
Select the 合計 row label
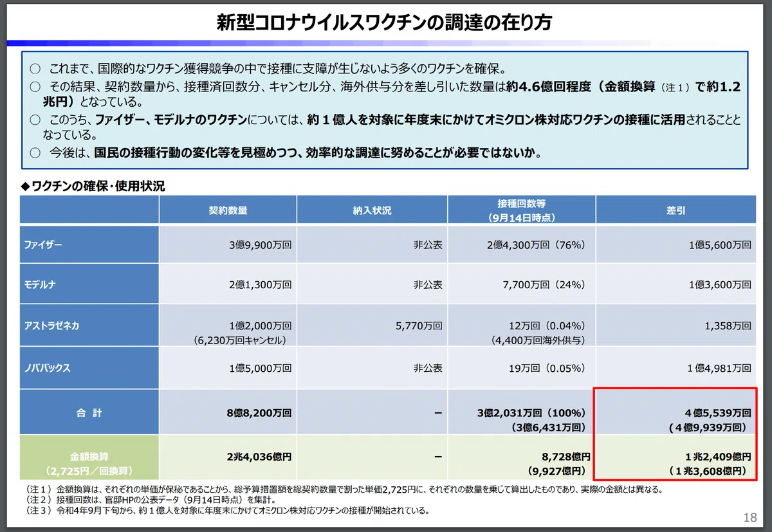[89, 413]
